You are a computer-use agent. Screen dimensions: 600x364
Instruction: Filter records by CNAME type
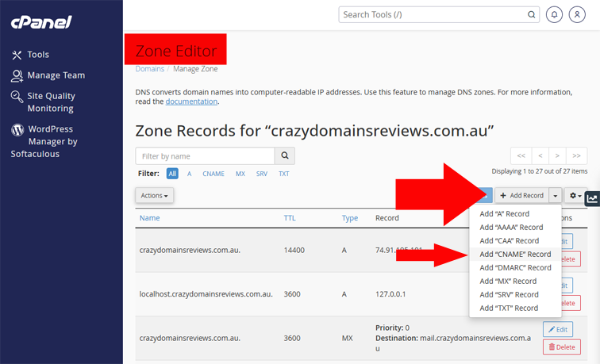[213, 174]
